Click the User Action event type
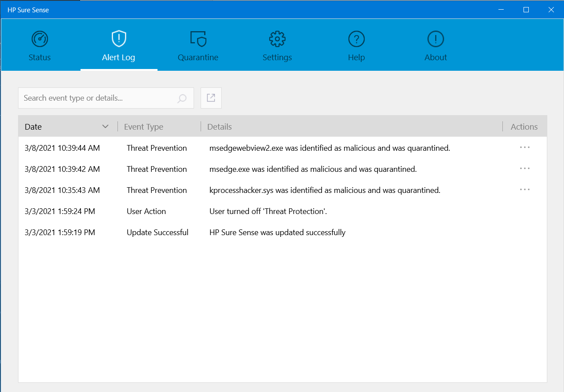 point(146,211)
